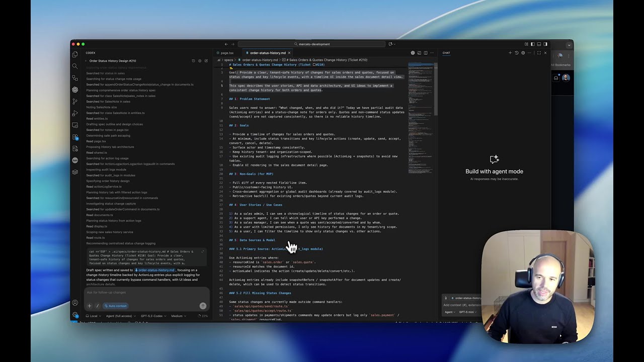644x362 pixels.
Task: Click the specs breadcrumb segment
Action: point(228,60)
